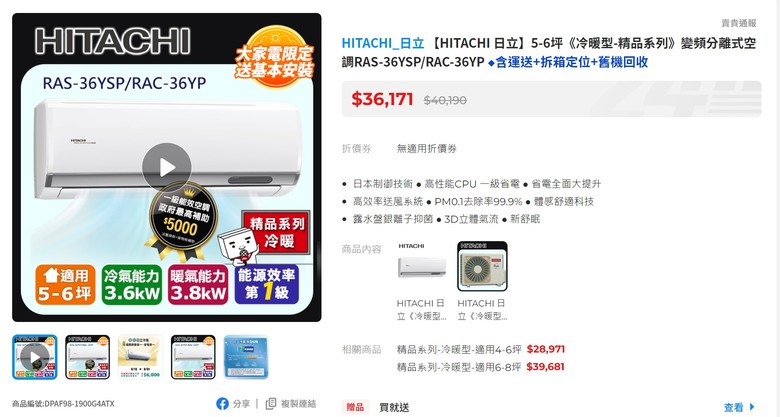
Task: Open related product 精品系列 適用6-8坪
Action: pyautogui.click(x=481, y=367)
